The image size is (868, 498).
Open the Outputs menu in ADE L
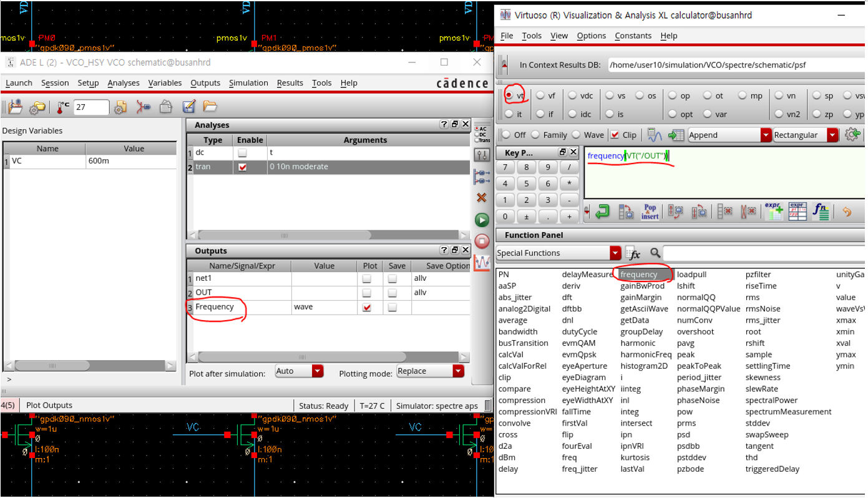[205, 83]
